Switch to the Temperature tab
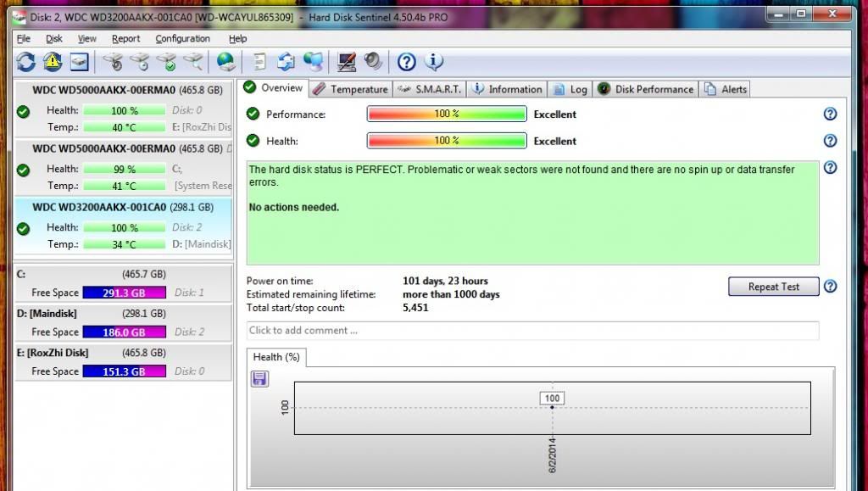Image resolution: width=868 pixels, height=491 pixels. click(x=349, y=89)
